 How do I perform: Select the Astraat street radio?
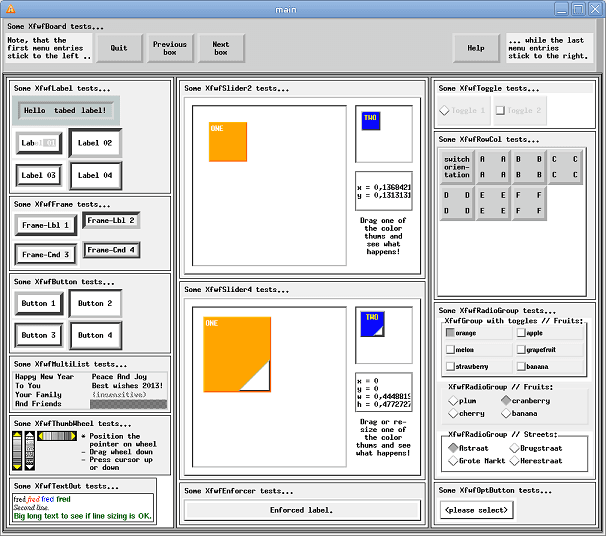click(x=453, y=448)
